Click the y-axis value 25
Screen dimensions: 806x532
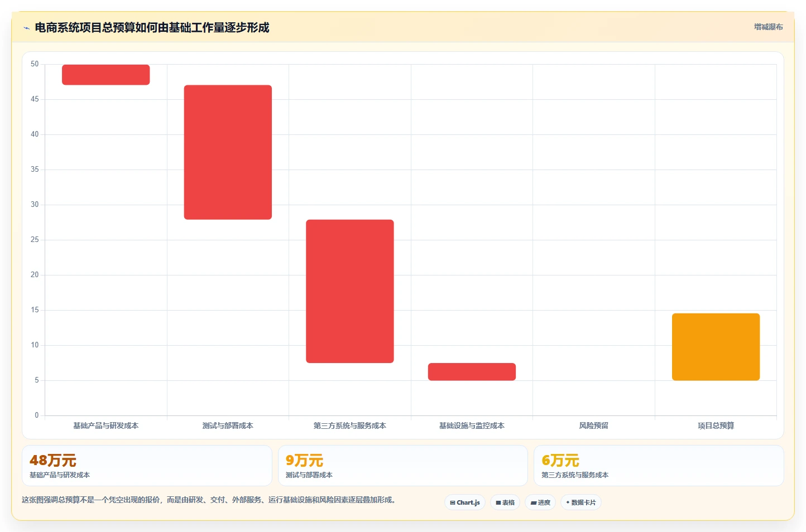(35, 240)
